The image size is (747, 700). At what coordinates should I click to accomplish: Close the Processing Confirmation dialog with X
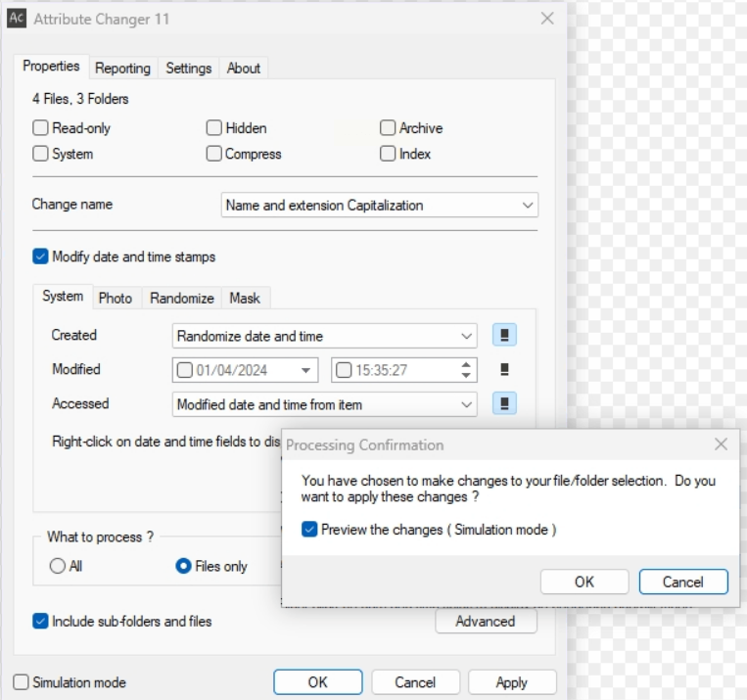[721, 444]
